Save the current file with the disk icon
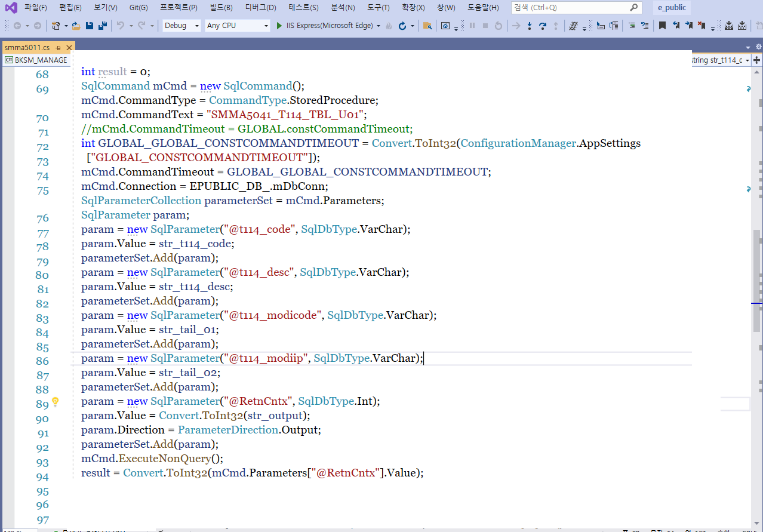This screenshot has height=532, width=763. [x=90, y=26]
